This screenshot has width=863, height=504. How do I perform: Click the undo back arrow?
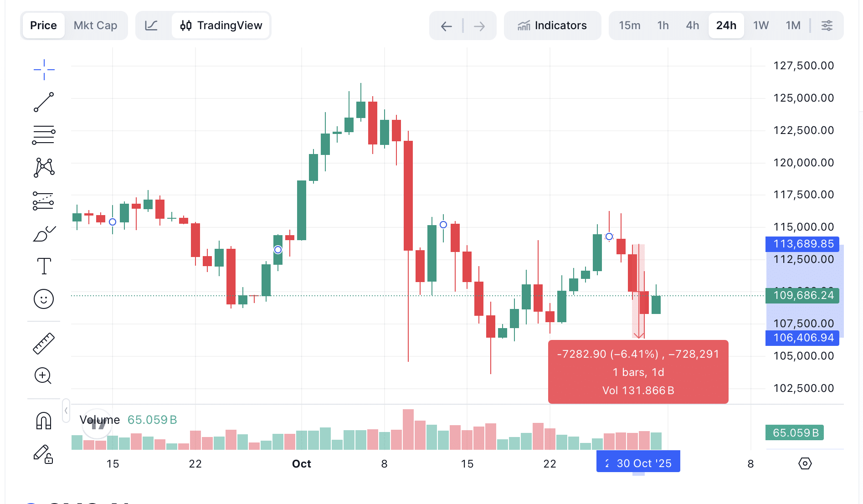(x=446, y=26)
